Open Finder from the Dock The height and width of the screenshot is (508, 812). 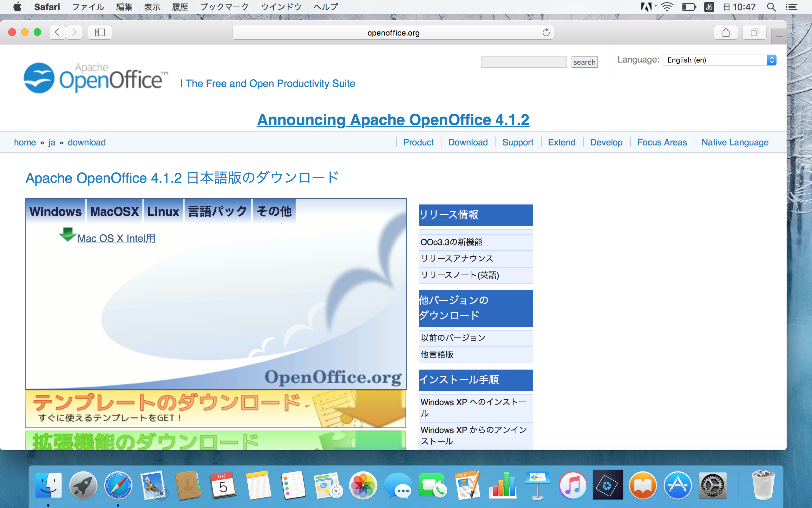pos(49,485)
